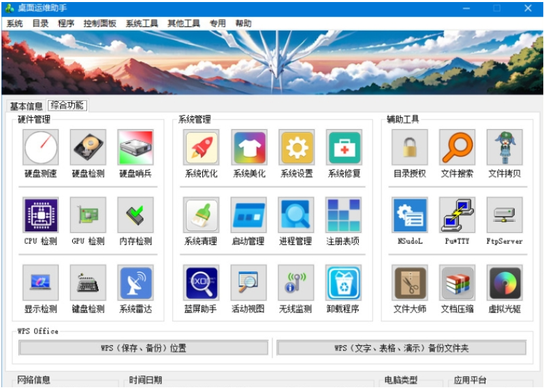The height and width of the screenshot is (392, 544).
Task: Open the 蓝屏助手 blue screen helper
Action: pyautogui.click(x=202, y=282)
